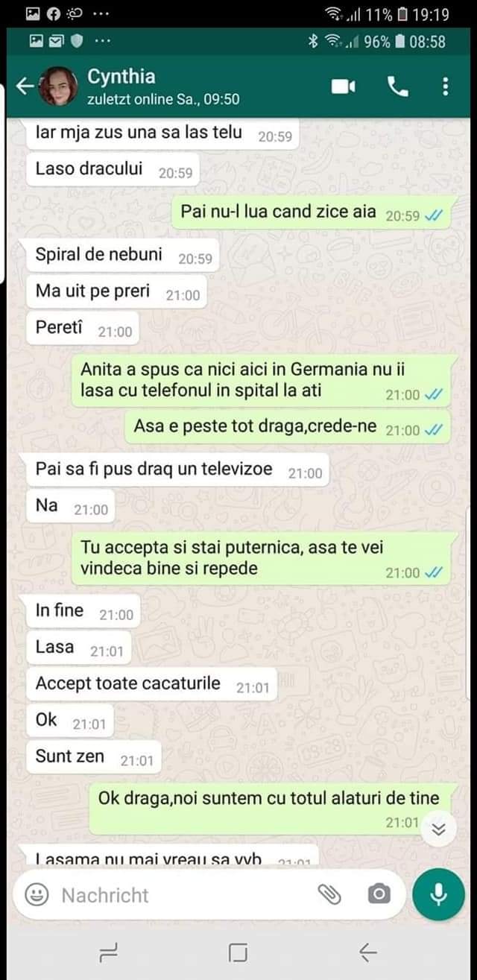Viewport: 477px width, 980px height.
Task: Tap the 'Sunt zen' message bubble
Action: (x=93, y=756)
